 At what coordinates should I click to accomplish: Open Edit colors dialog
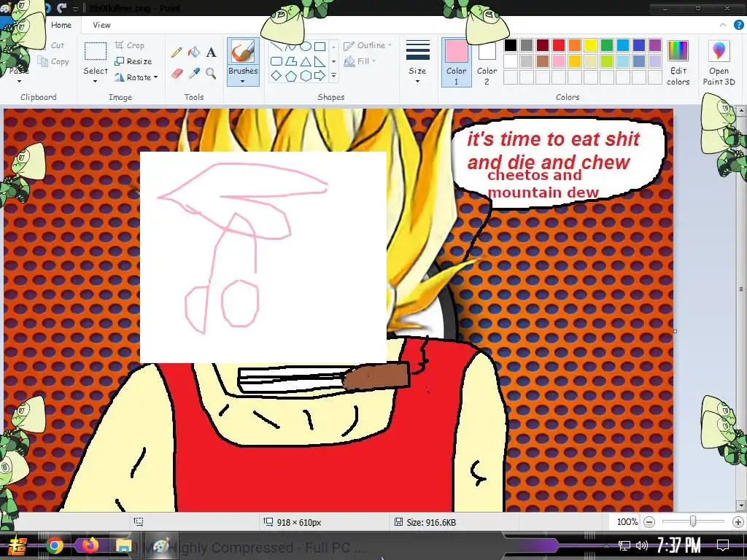[x=678, y=63]
